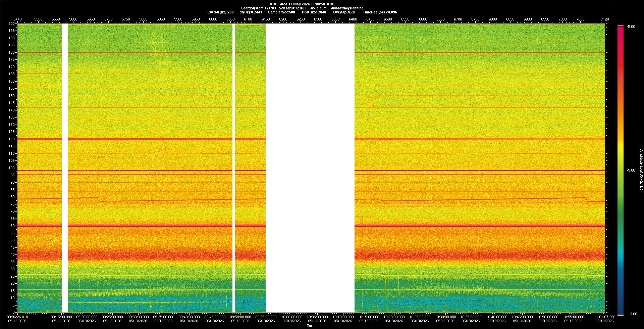Click the narrow white gap near 09:15:00
The height and width of the screenshot is (329, 644).
(65, 168)
